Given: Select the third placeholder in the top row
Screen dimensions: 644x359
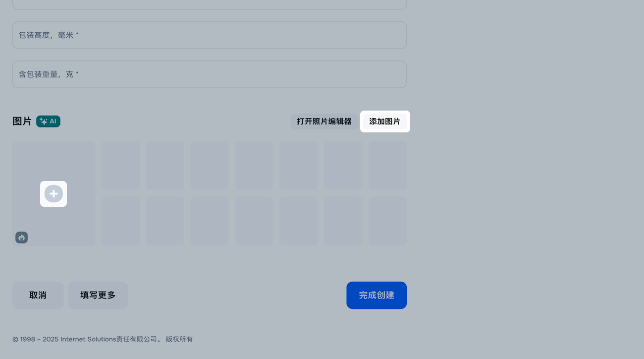Looking at the screenshot, I should tap(210, 165).
